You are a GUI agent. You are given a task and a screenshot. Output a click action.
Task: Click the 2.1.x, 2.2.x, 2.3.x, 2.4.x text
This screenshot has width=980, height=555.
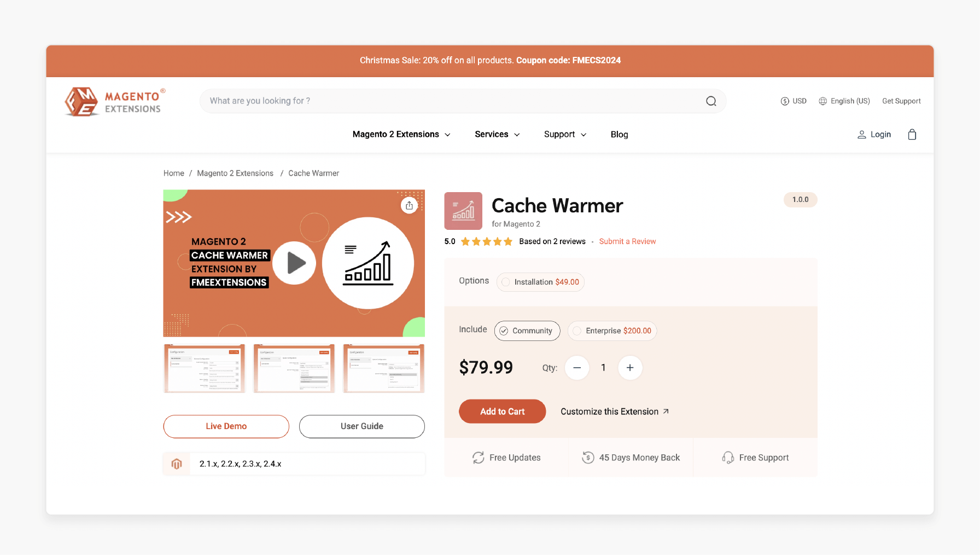[241, 464]
